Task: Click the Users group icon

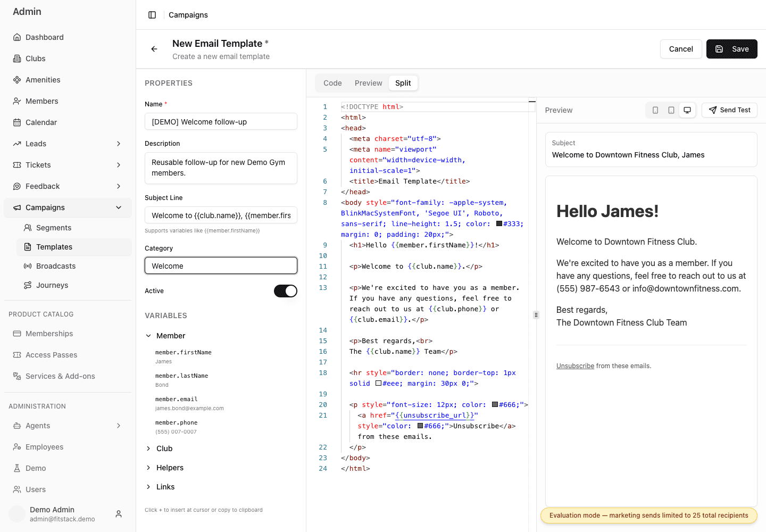Action: point(17,489)
